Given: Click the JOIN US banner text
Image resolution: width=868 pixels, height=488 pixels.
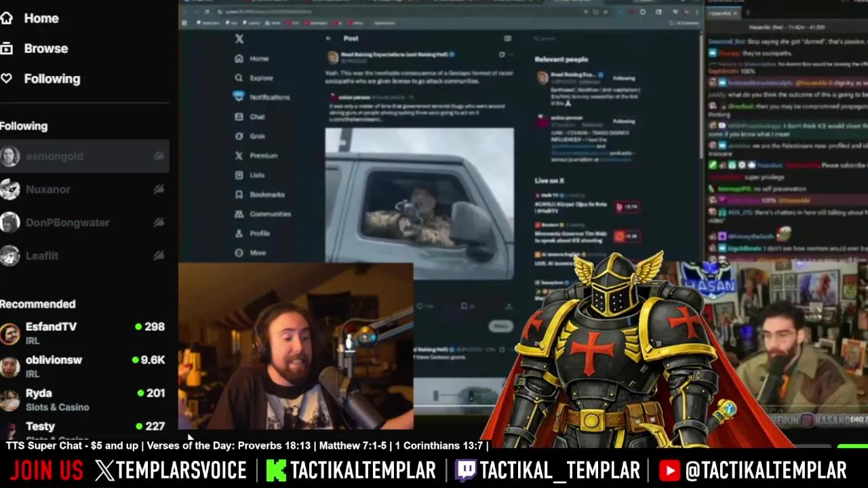Looking at the screenshot, I should (x=46, y=470).
